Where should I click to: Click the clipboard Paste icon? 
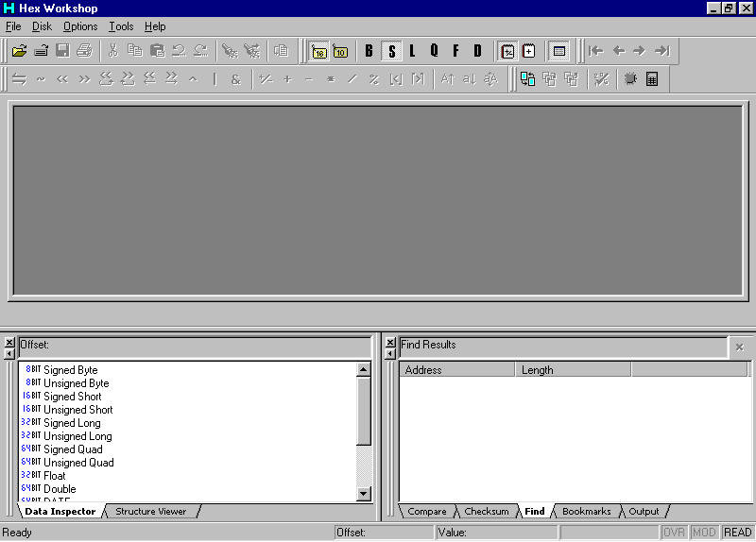click(157, 51)
